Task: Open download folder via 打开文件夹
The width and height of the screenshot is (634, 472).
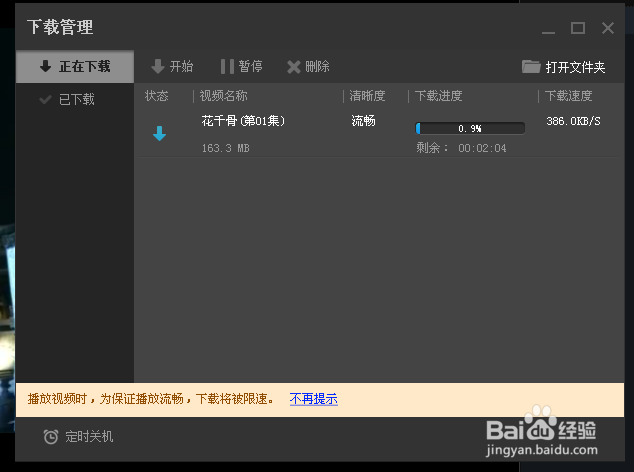Action: tap(563, 67)
